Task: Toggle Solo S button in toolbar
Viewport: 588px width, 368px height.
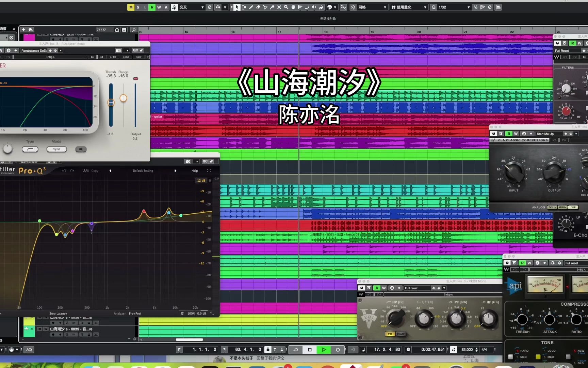Action: 138,7
